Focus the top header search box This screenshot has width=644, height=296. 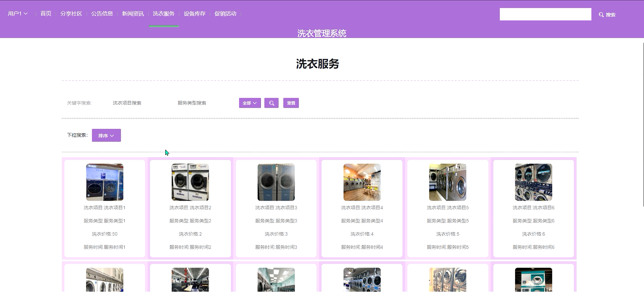(545, 14)
